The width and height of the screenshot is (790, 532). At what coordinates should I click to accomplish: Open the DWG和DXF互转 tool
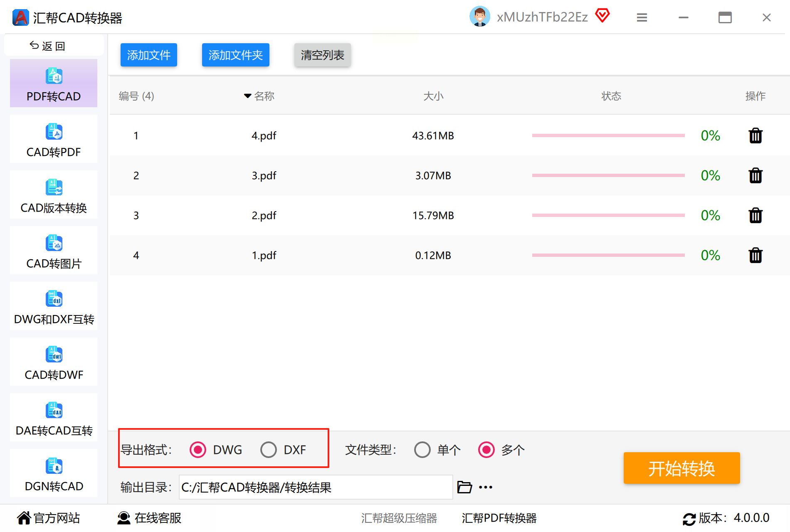point(54,306)
